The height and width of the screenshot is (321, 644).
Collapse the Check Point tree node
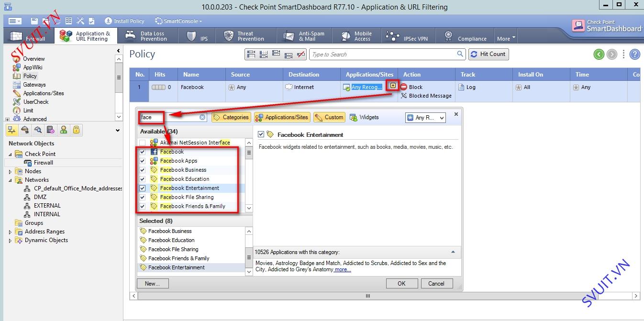(10, 154)
